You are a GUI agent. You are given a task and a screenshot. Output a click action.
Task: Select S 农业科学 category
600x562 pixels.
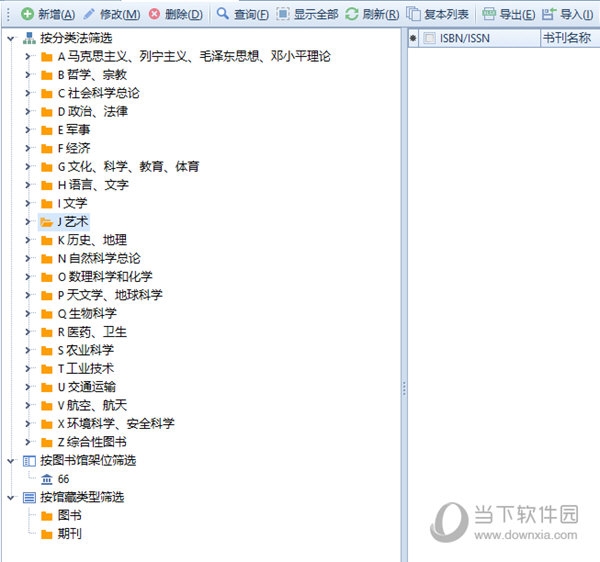86,350
